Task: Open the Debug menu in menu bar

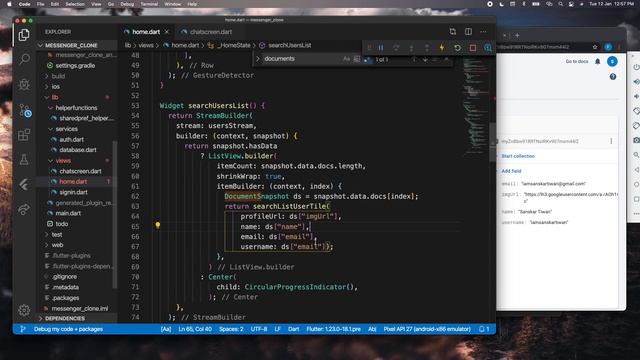Action: click(x=127, y=4)
